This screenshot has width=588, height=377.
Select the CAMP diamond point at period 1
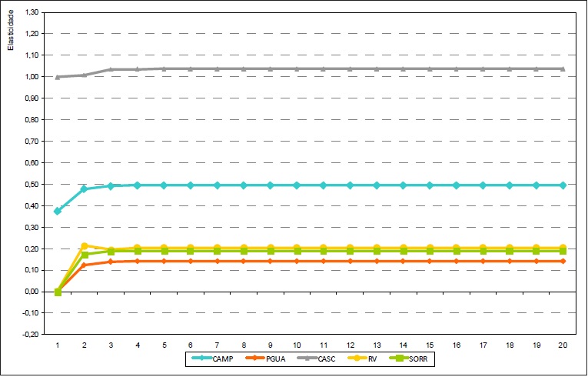click(x=58, y=211)
